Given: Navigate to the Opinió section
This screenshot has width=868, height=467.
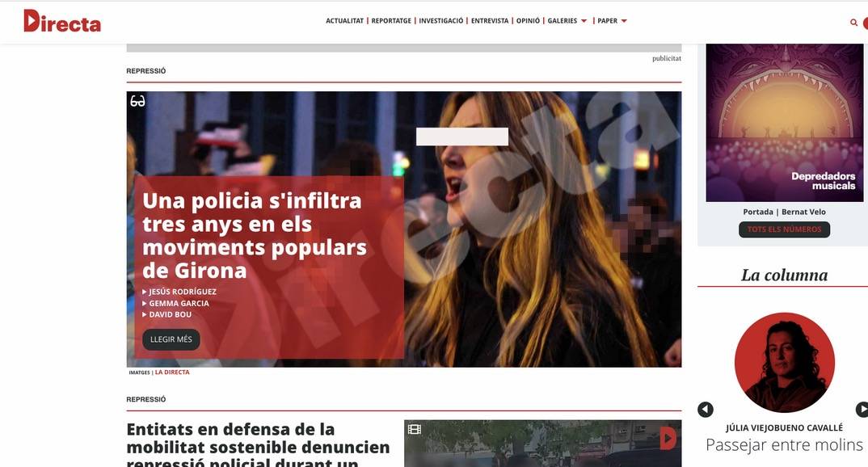Looking at the screenshot, I should tap(528, 21).
